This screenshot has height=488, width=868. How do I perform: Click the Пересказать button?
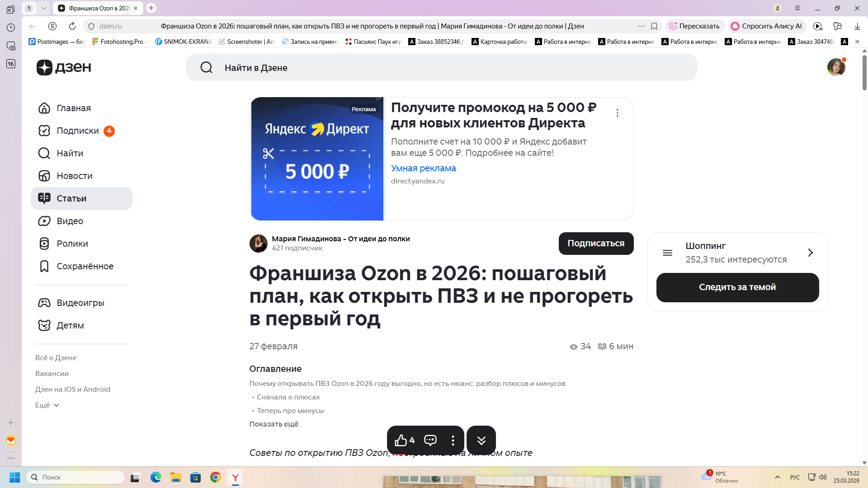tap(694, 26)
